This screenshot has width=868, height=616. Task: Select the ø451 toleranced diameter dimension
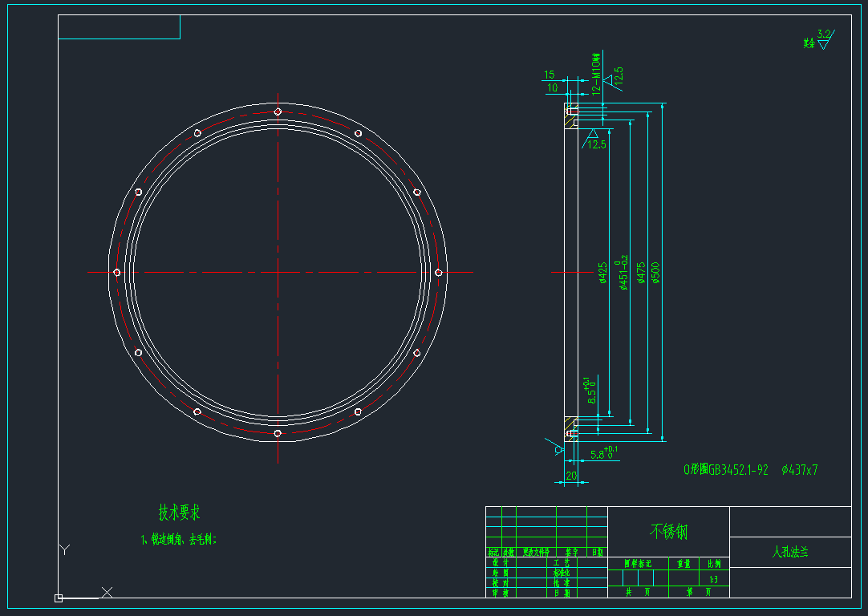[623, 272]
